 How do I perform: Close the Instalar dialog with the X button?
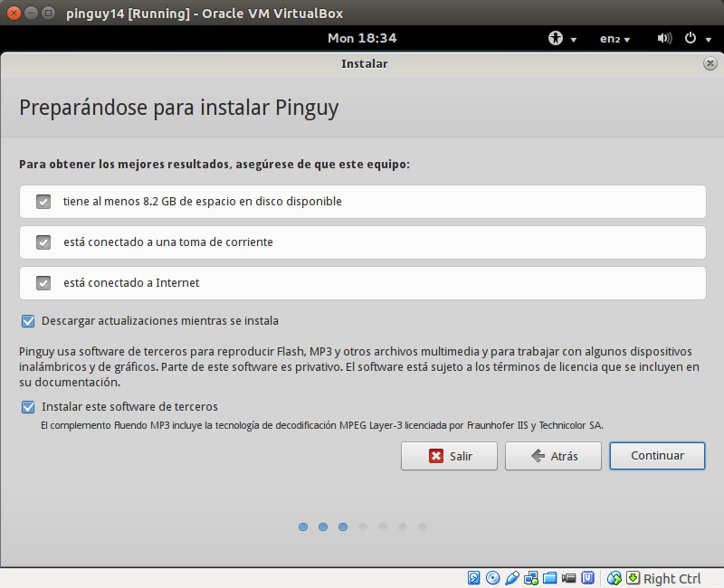[x=710, y=63]
